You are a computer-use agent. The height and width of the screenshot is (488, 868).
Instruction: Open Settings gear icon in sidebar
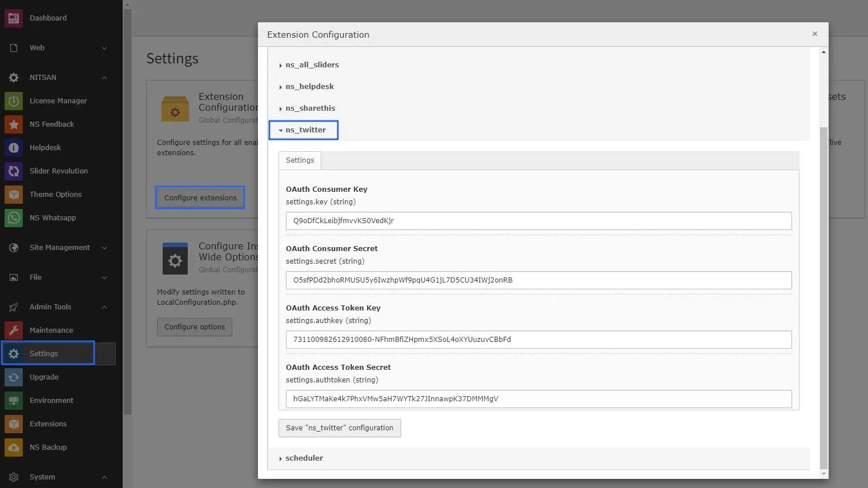click(x=14, y=353)
